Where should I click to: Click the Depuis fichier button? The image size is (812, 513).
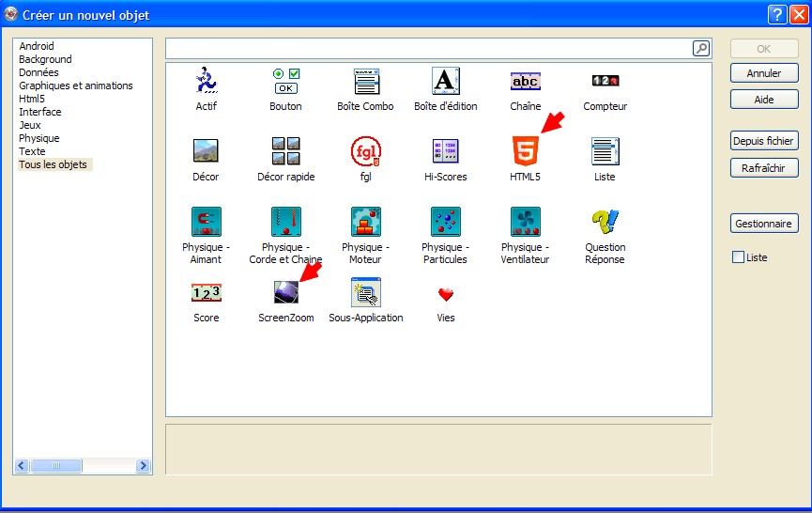point(764,141)
